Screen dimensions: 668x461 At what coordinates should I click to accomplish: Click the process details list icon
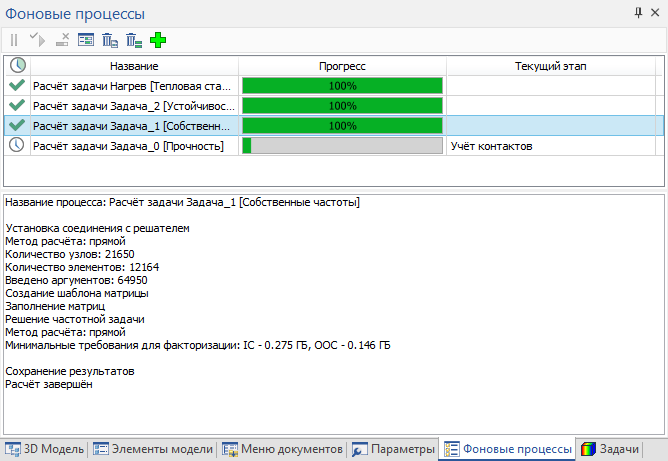(86, 40)
